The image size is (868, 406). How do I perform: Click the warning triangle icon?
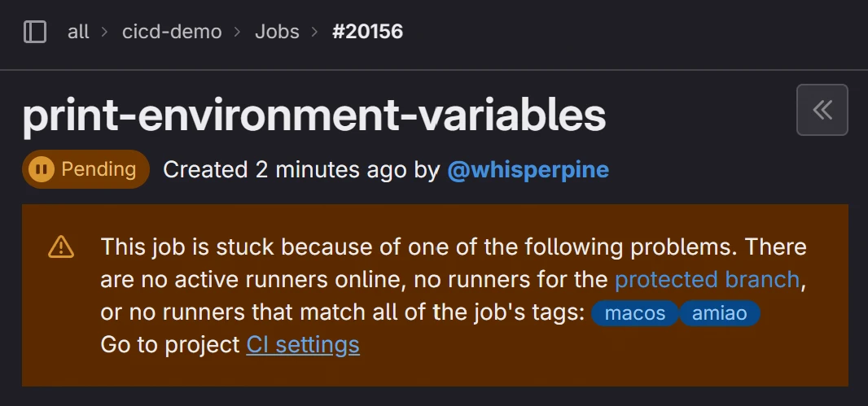pyautogui.click(x=61, y=247)
